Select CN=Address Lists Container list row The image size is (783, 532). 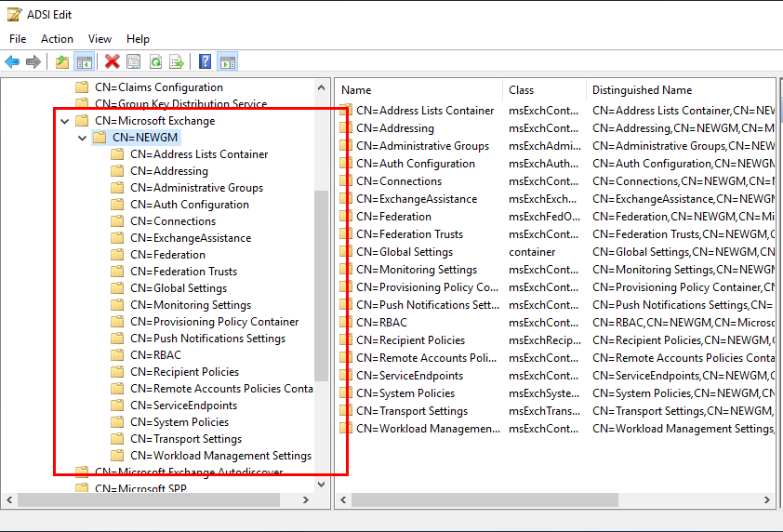click(425, 111)
